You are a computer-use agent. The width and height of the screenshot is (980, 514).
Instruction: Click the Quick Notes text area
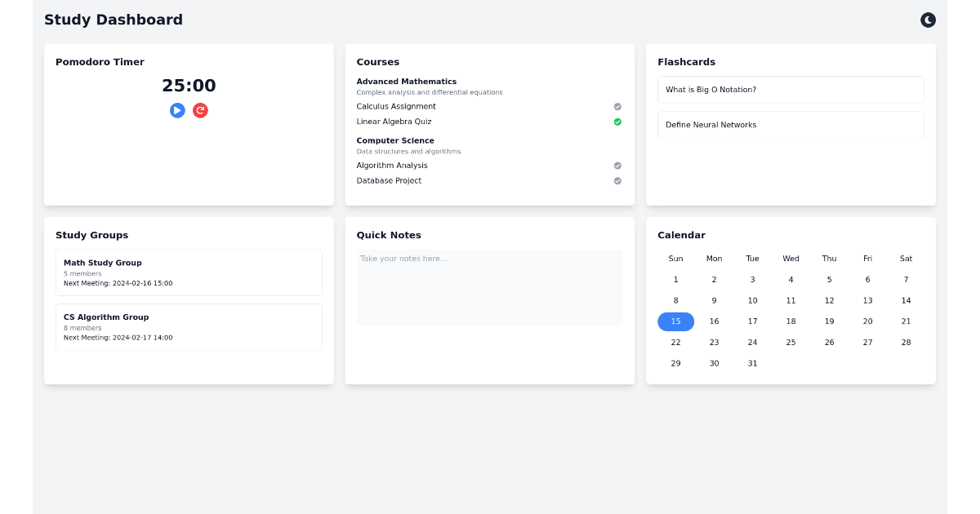tap(490, 287)
